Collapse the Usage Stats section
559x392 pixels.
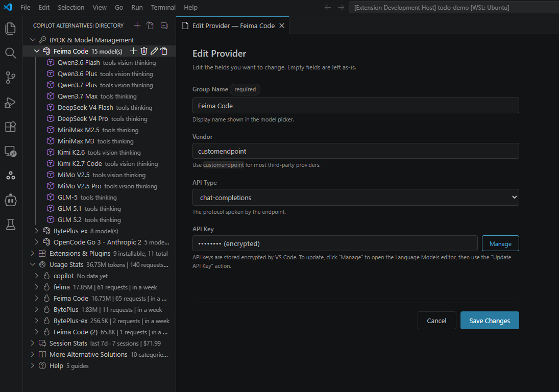tap(33, 264)
